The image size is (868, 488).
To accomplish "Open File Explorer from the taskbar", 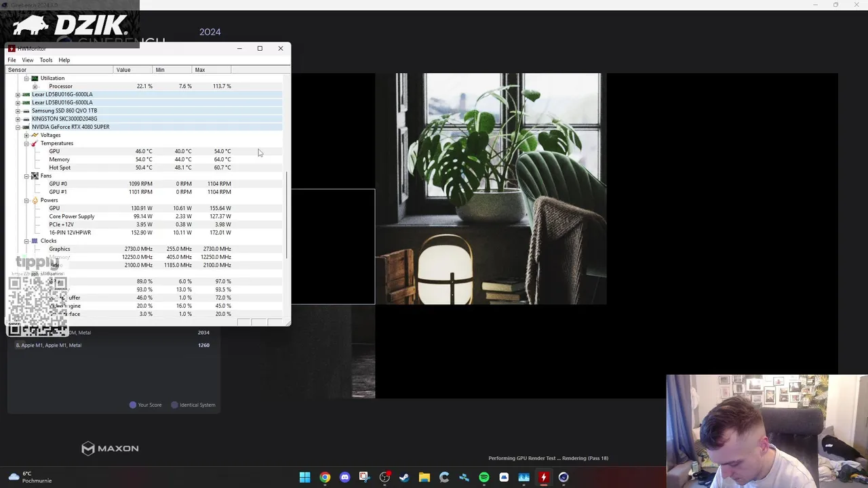I will [x=424, y=477].
